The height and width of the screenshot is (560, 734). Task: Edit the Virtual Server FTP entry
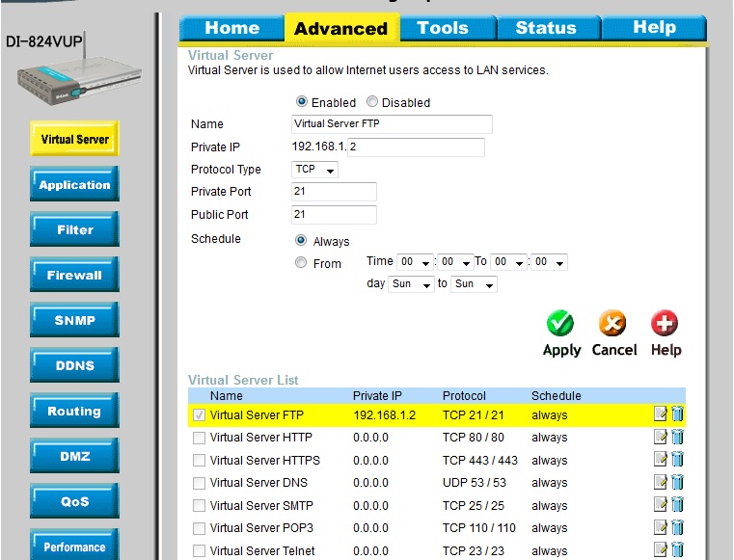(x=661, y=414)
